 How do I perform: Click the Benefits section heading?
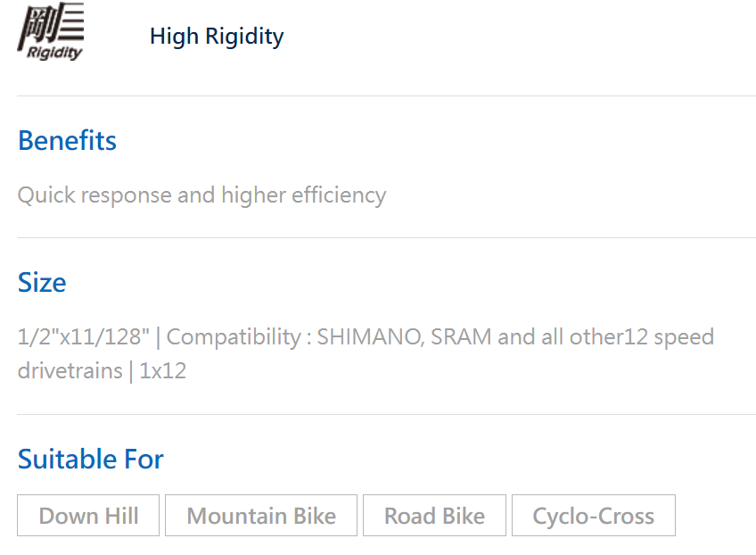(67, 140)
